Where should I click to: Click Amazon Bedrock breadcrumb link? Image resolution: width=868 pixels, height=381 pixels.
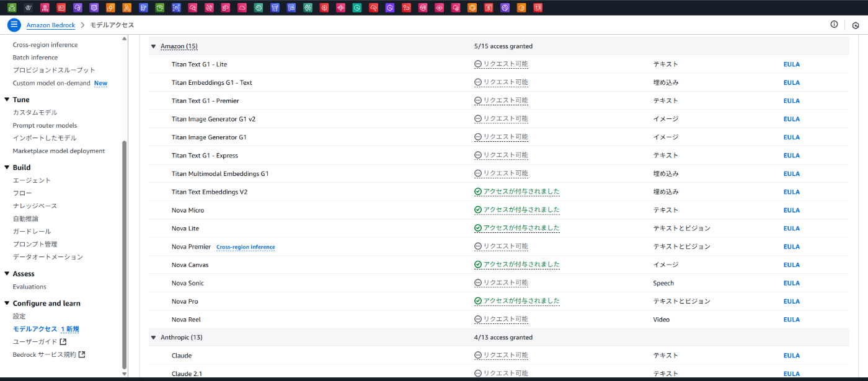click(51, 25)
